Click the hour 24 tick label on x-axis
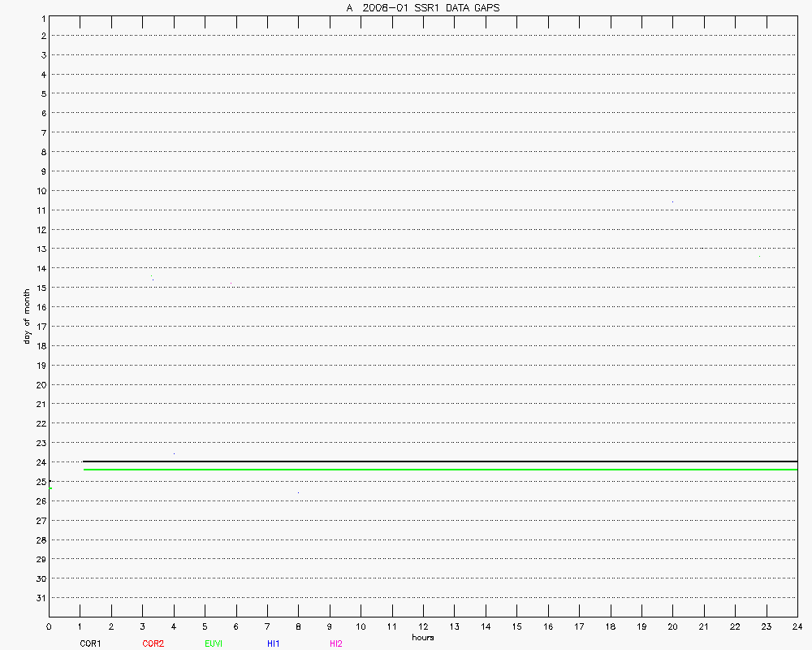This screenshot has width=812, height=650. (797, 626)
